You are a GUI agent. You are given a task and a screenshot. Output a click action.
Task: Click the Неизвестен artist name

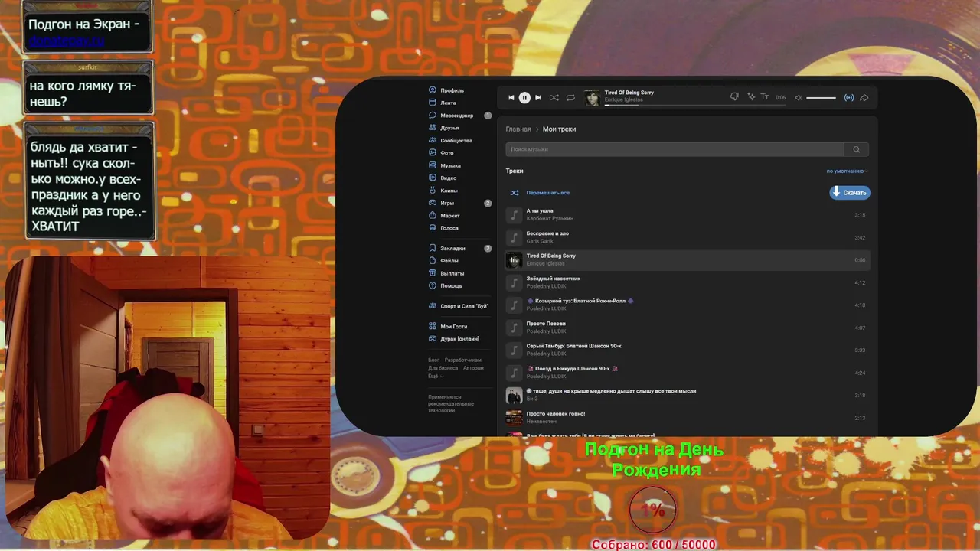click(x=541, y=422)
